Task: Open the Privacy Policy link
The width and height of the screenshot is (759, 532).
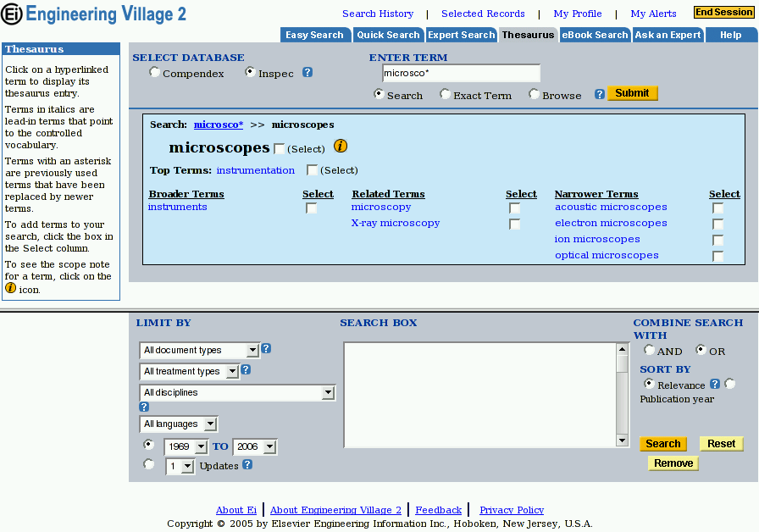Action: [x=512, y=510]
